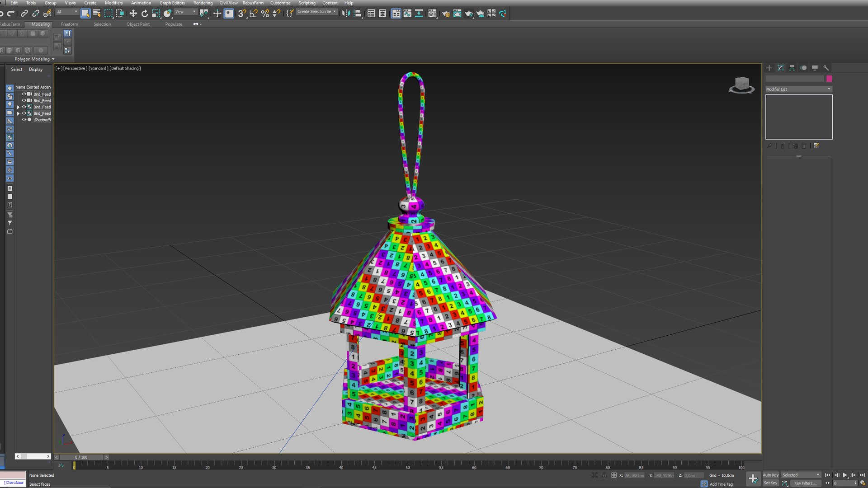
Task: Open the Rendering menu
Action: coord(203,3)
